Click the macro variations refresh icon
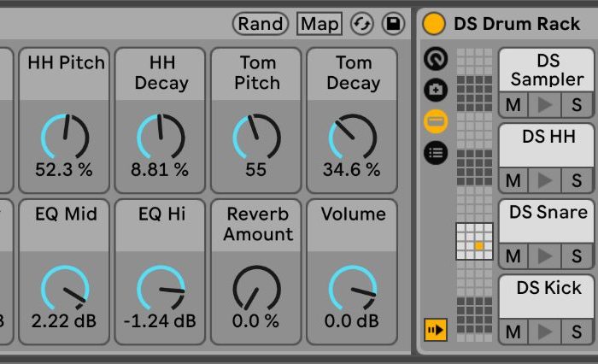 361,24
